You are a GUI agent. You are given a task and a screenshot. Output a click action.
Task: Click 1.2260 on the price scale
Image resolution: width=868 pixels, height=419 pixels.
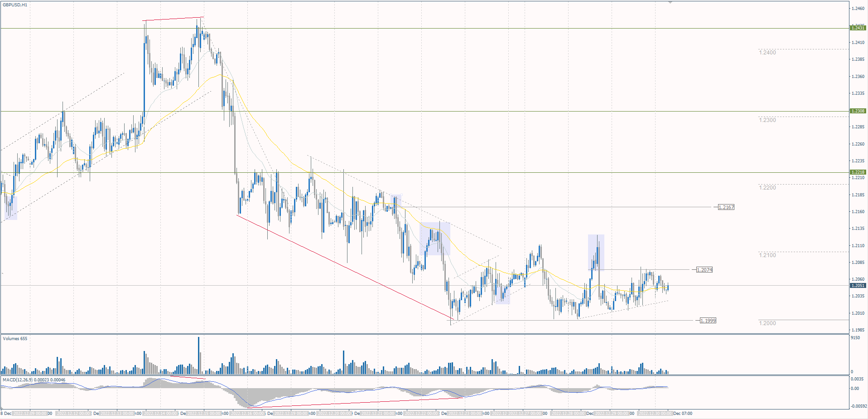coord(858,144)
